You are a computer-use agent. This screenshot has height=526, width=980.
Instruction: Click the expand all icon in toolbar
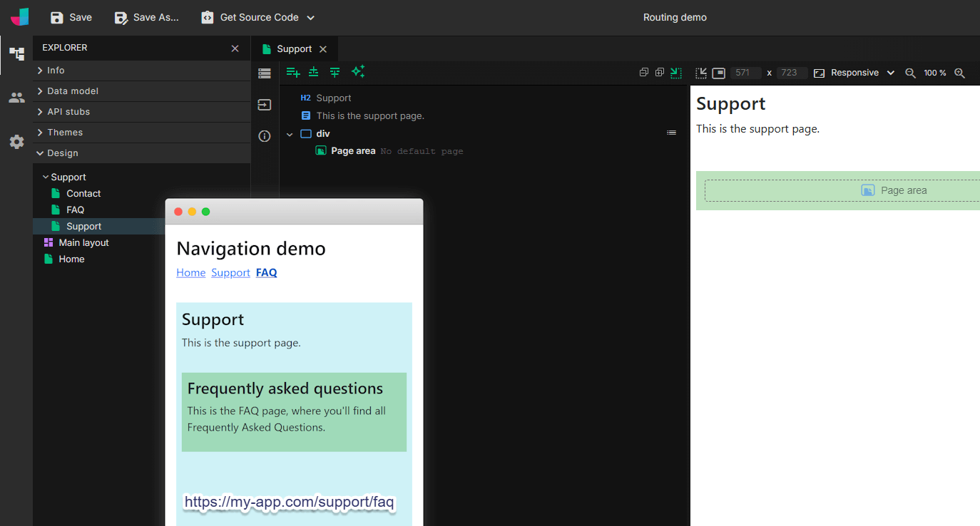[659, 72]
